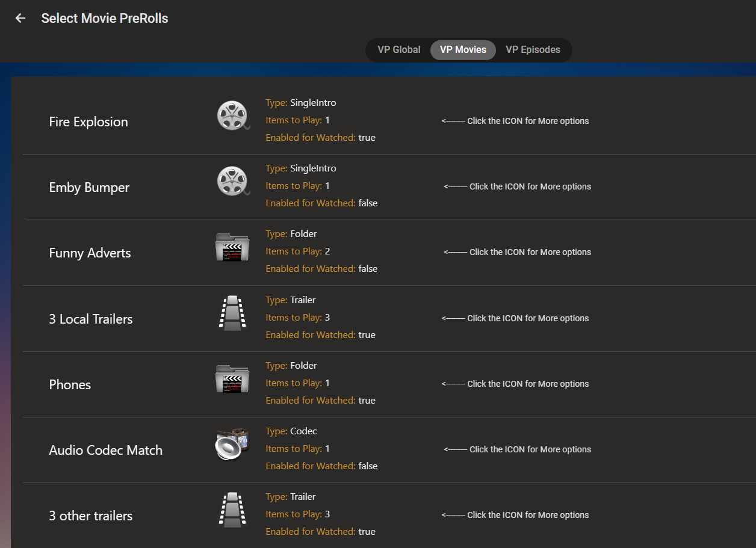The width and height of the screenshot is (756, 548).
Task: Select the Audio Codec Match name
Action: (105, 450)
